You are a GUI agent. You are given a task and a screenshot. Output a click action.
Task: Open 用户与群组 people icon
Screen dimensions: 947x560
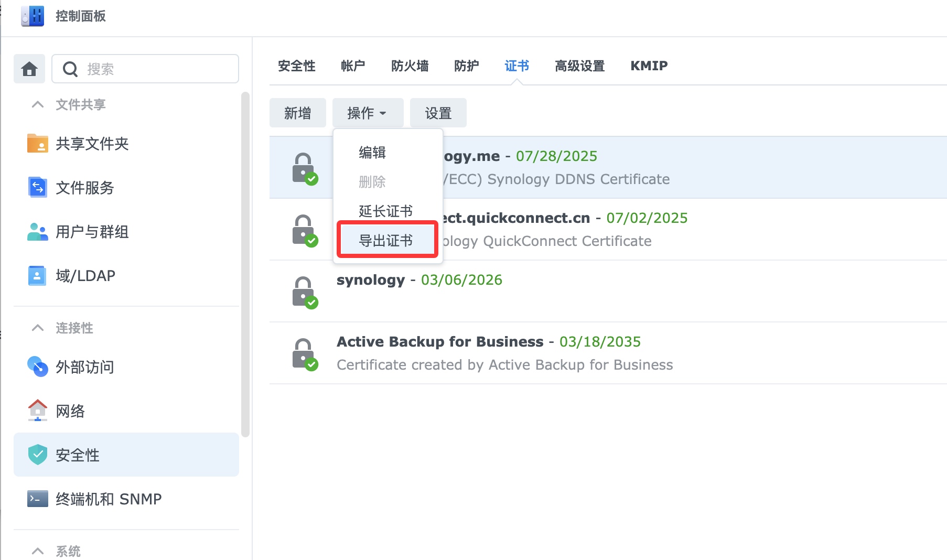[38, 231]
